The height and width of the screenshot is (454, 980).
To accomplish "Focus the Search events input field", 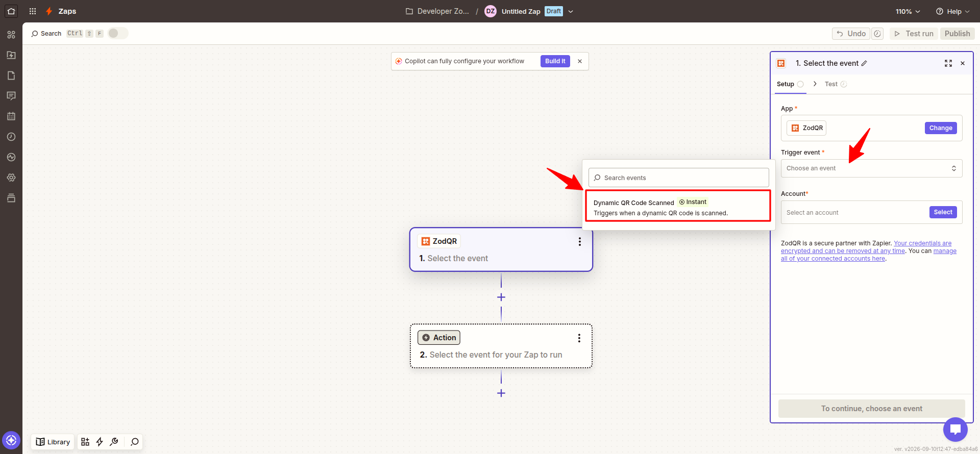I will point(678,178).
